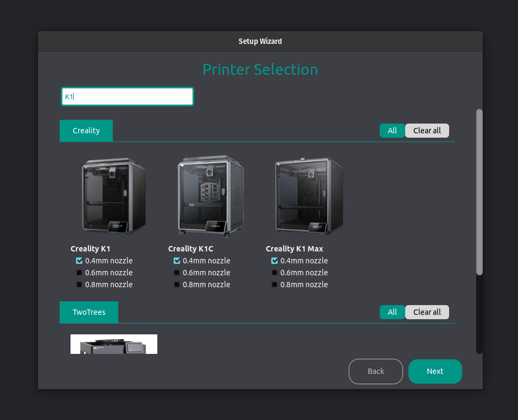Select the Creality K1C printer thumbnail
The image size is (518, 420).
coord(210,196)
